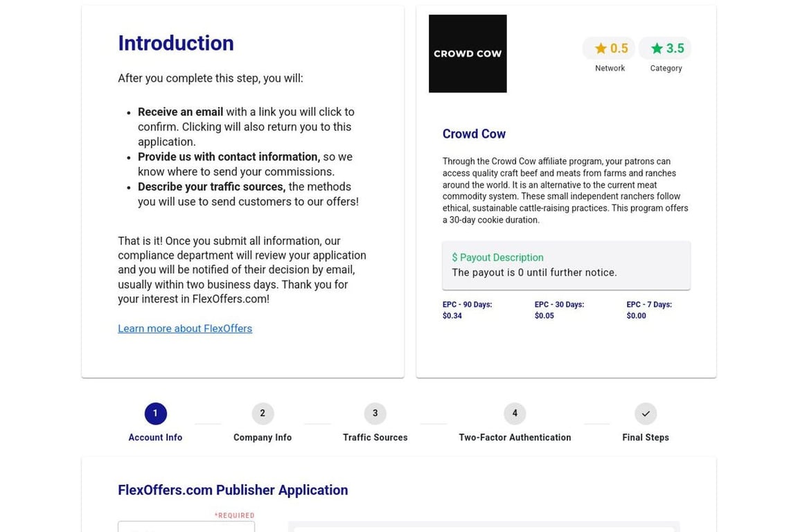Select the step 2 numbered circle
Screen dimensions: 798x532
pyautogui.click(x=263, y=414)
